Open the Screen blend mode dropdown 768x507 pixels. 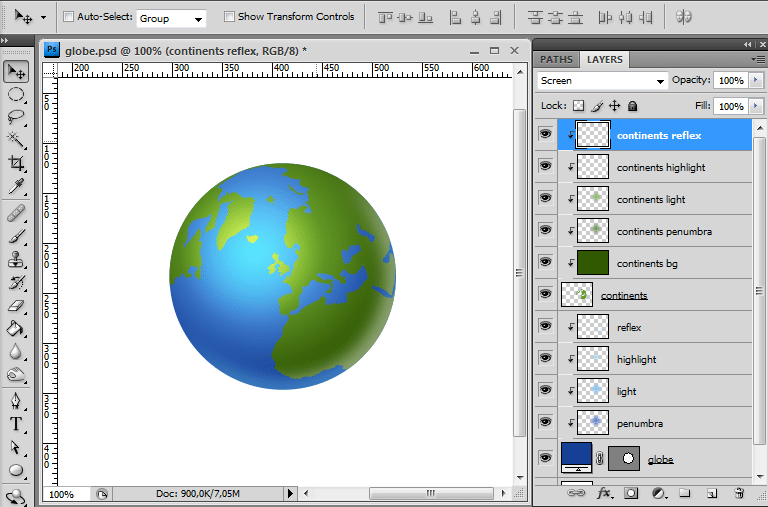tap(602, 81)
